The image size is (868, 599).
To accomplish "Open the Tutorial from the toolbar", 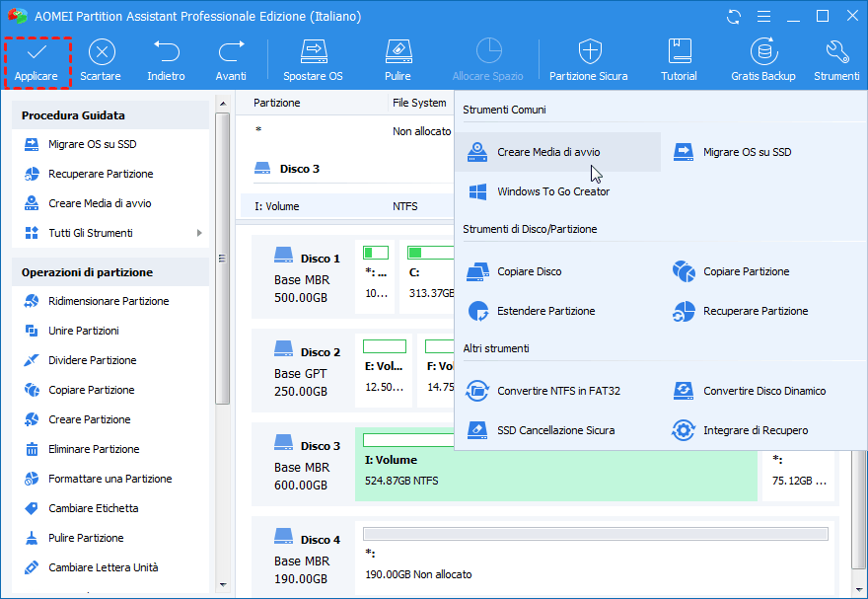I will click(679, 60).
